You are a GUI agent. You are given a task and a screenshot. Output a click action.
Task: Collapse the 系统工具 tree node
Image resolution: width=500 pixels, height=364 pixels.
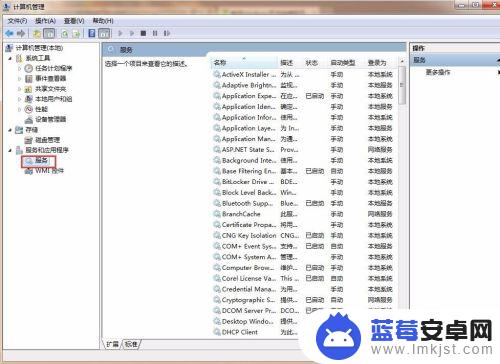(10, 58)
